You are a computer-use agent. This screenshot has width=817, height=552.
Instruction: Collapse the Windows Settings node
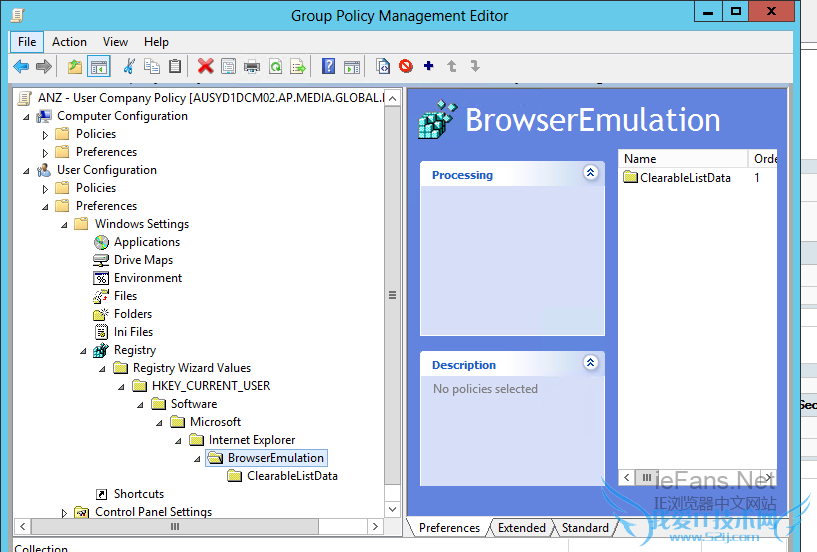[x=64, y=225]
